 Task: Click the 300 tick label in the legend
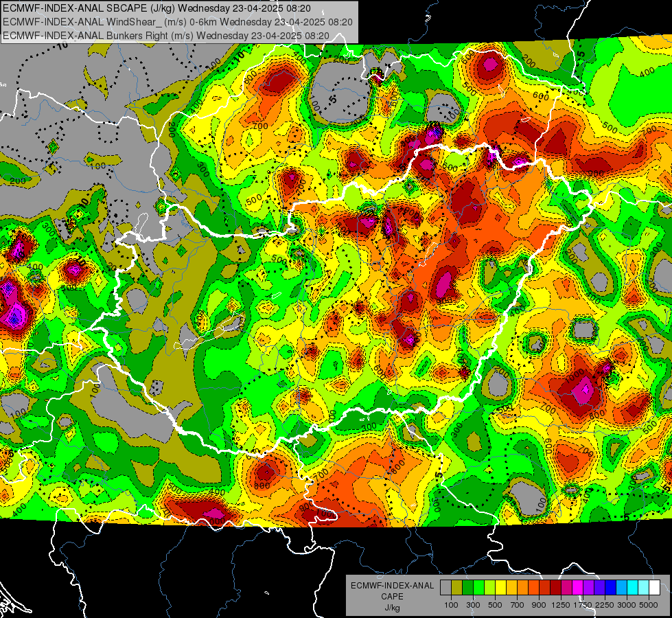point(473,605)
